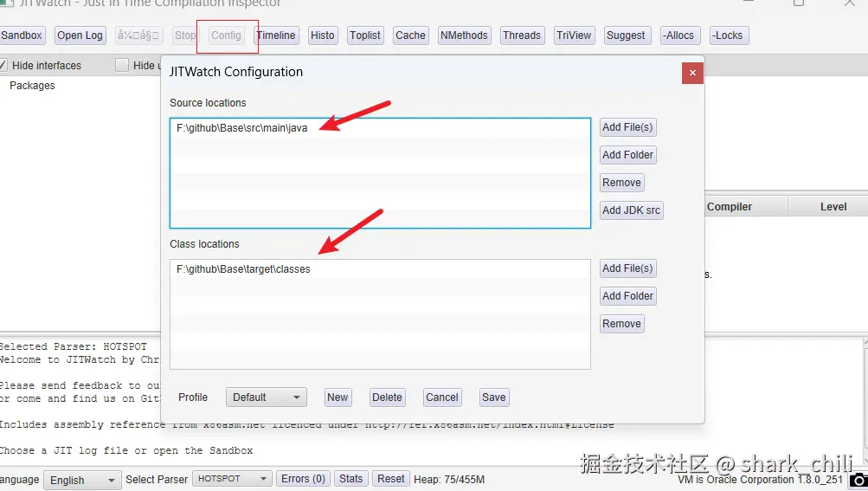Open the Language dropdown showing English
This screenshot has height=491, width=868.
[82, 480]
